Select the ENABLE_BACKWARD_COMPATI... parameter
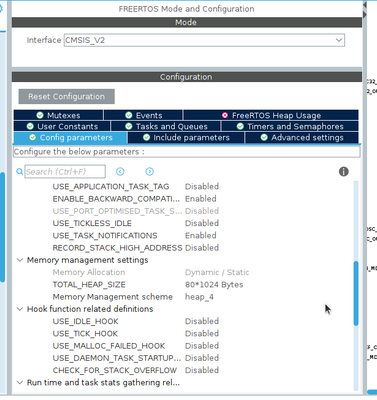 click(116, 199)
